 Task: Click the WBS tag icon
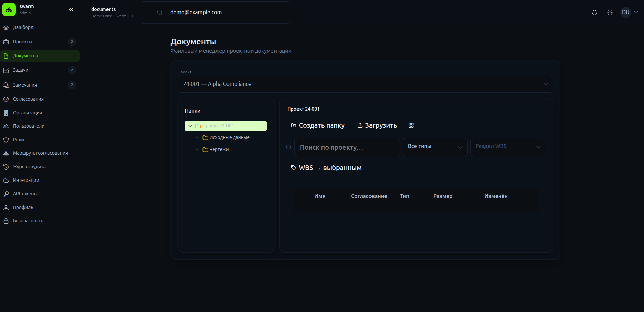coord(293,168)
